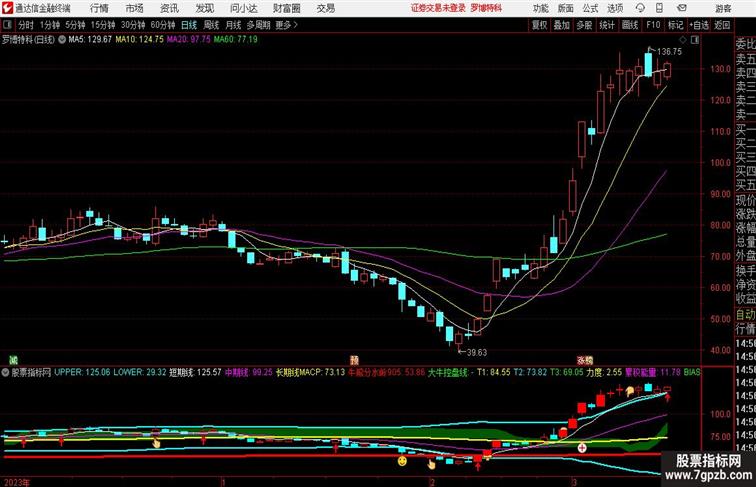
Task: Open the 财富圈 menu
Action: tap(286, 8)
